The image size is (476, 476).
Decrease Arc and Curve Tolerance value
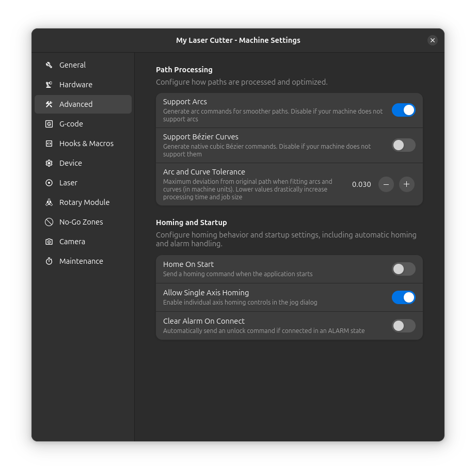386,184
